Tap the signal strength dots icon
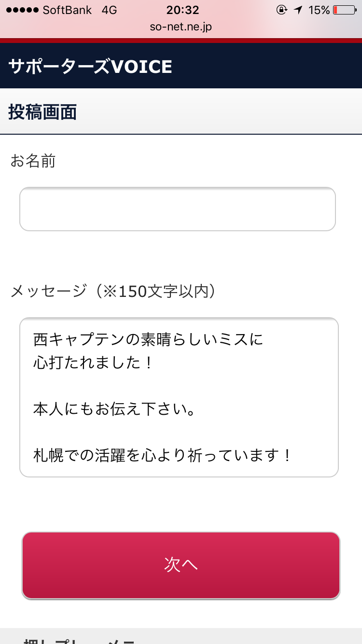 22,10
